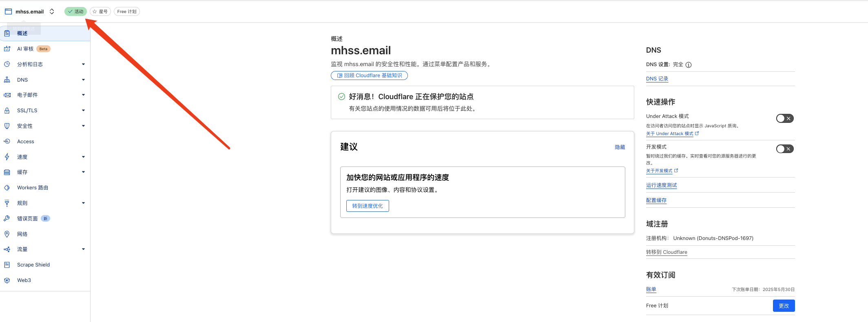This screenshot has width=868, height=322.
Task: Open the DNS 记录 link
Action: pyautogui.click(x=657, y=79)
